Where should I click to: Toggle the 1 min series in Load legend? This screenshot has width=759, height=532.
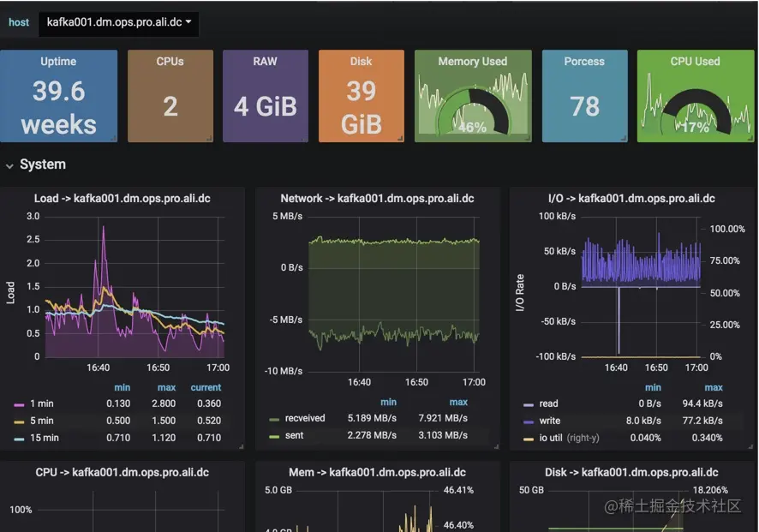pyautogui.click(x=42, y=403)
